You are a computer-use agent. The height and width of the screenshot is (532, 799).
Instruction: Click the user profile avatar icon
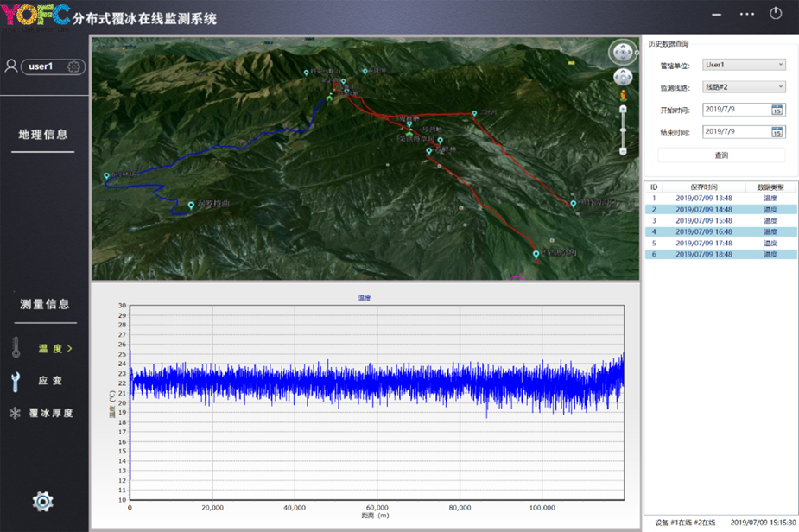11,66
